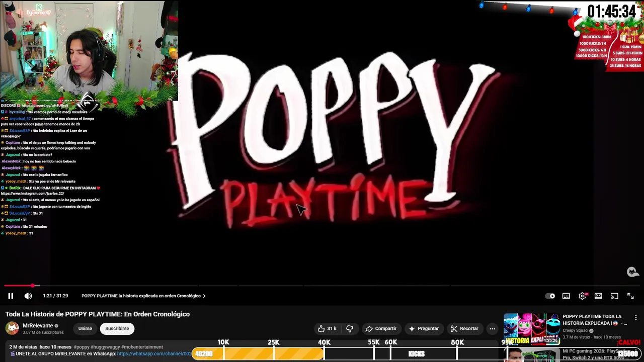This screenshot has height=362, width=644.
Task: Click the subscriber count 3.07 M de suscriptores
Action: pyautogui.click(x=43, y=332)
